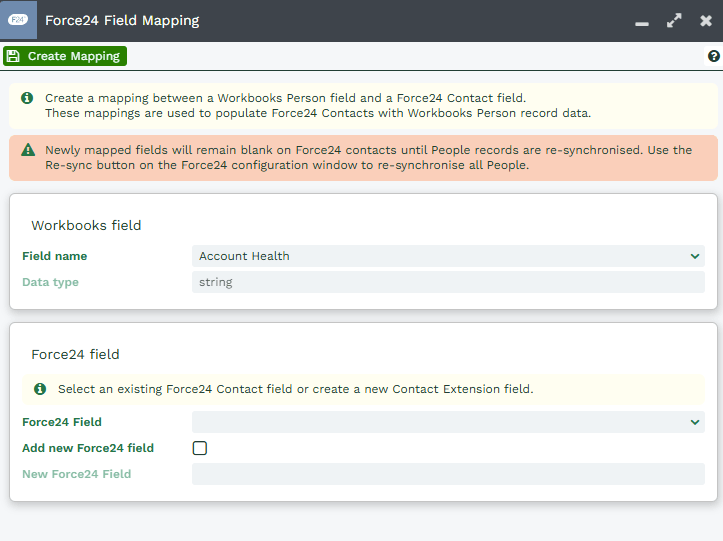The image size is (723, 541).
Task: Click the Data type field showing string
Action: 448,282
